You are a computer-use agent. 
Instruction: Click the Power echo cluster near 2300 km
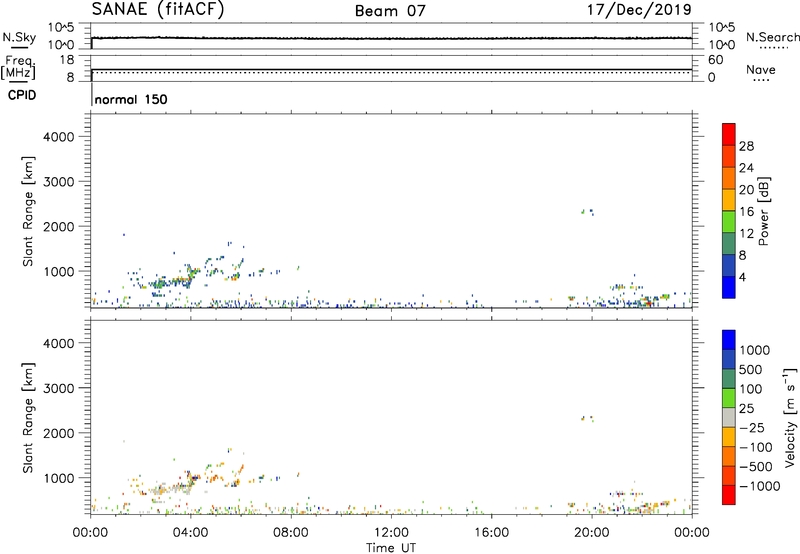(588, 211)
